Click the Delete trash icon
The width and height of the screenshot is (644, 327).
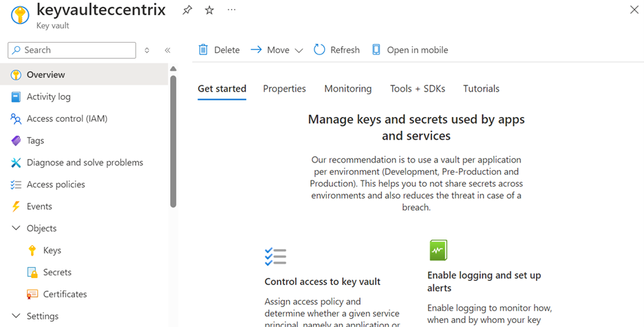[x=203, y=50]
